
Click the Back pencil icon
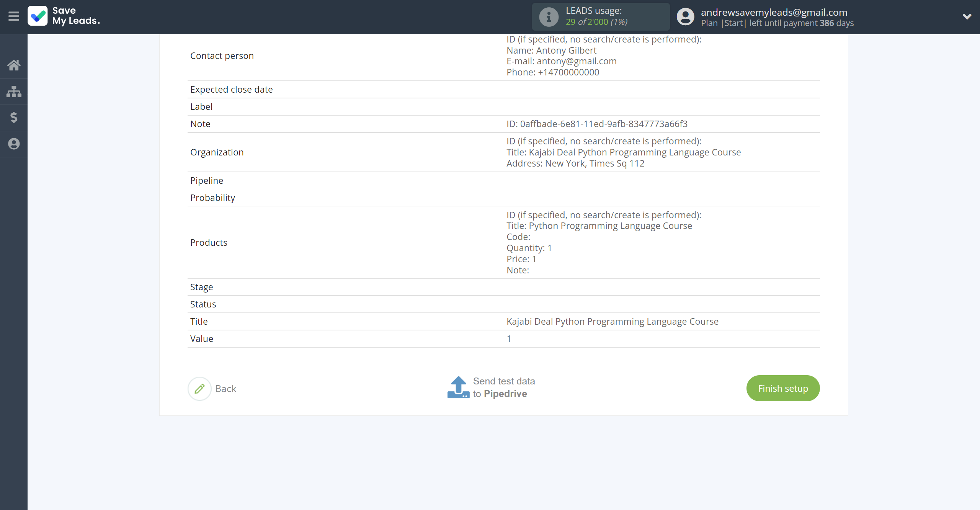[199, 389]
